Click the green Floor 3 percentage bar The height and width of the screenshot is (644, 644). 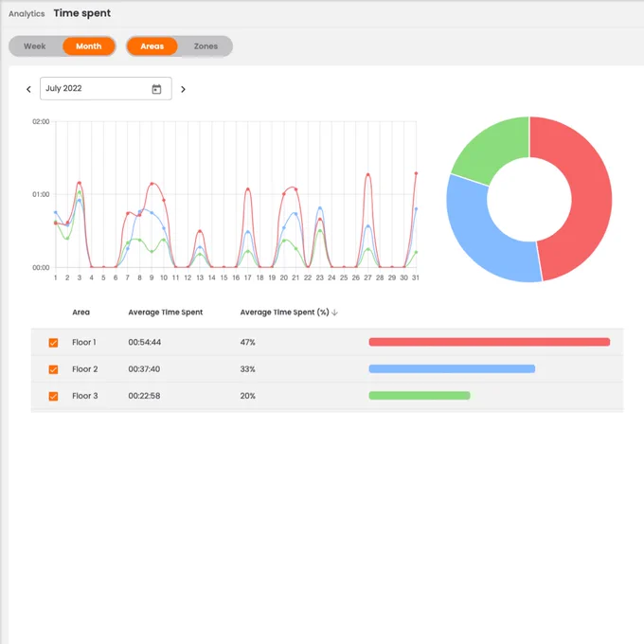click(420, 395)
